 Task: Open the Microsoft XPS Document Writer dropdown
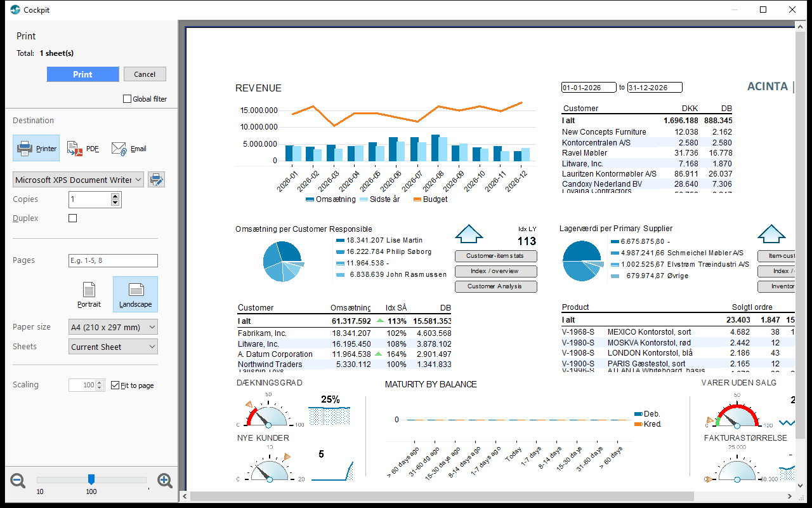pyautogui.click(x=78, y=180)
